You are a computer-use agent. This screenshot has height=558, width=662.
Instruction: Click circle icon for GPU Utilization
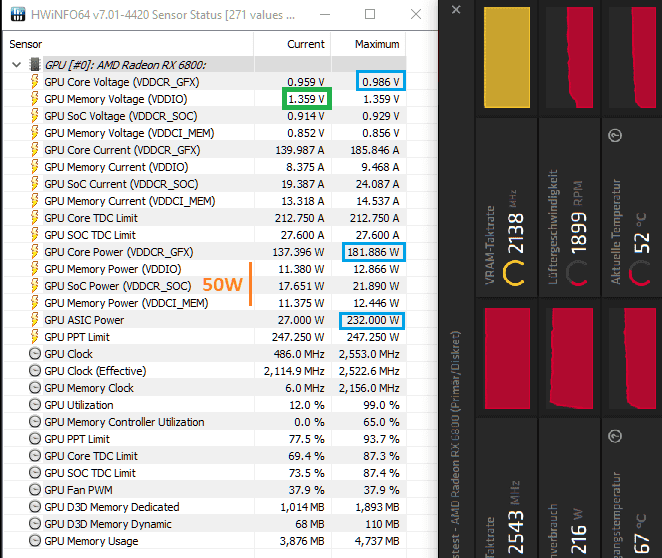click(35, 405)
